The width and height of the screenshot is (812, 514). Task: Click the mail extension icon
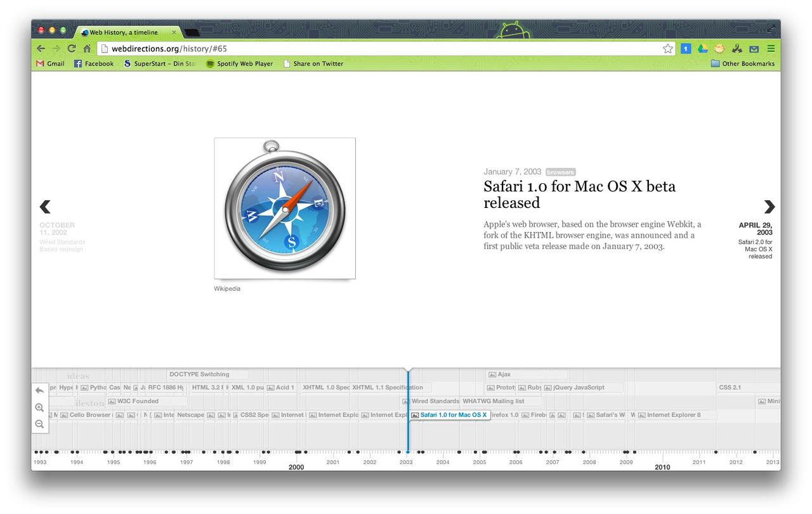[754, 49]
